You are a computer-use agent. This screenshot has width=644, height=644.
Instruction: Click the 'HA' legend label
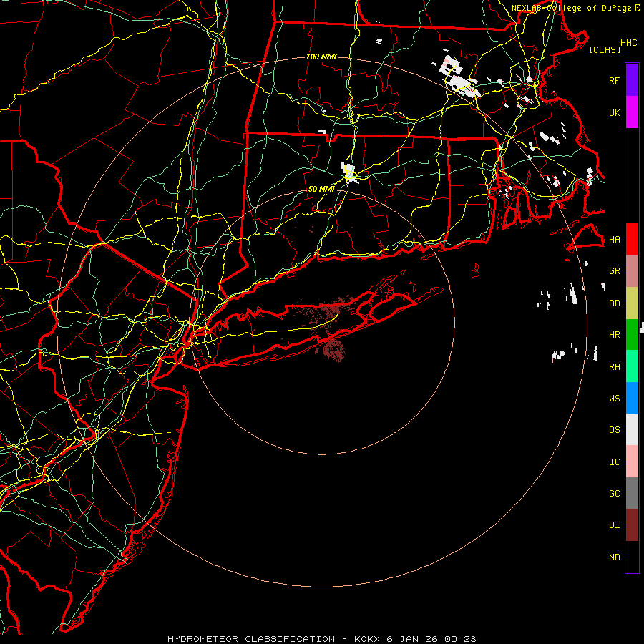tap(614, 240)
